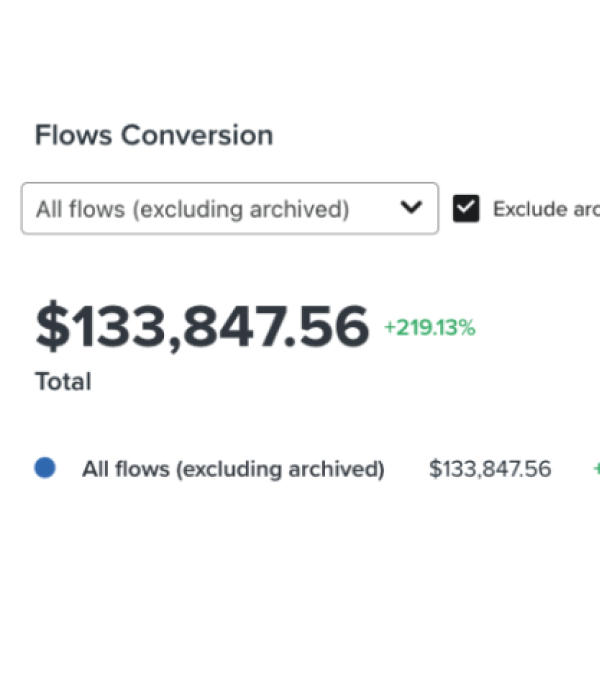Screen dimensions: 600x700
Task: Click the word Flows in the heading
Action: 74,136
